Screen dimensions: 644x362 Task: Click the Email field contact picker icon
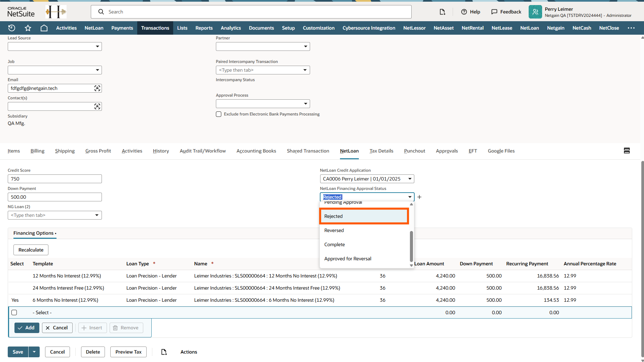pos(97,88)
